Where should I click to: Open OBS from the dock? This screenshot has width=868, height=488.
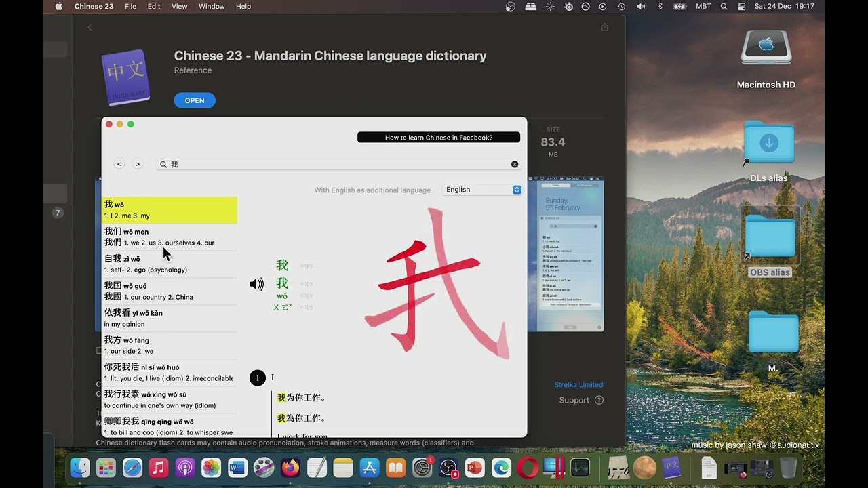point(448,468)
